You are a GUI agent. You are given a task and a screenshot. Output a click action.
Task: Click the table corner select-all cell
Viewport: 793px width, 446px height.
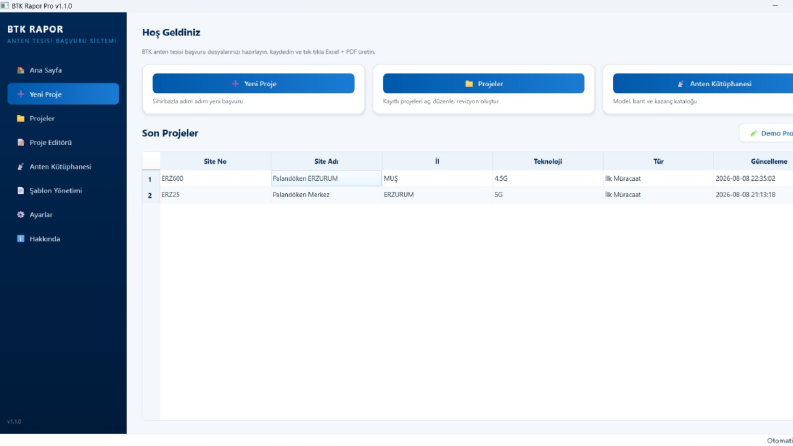[x=151, y=161]
